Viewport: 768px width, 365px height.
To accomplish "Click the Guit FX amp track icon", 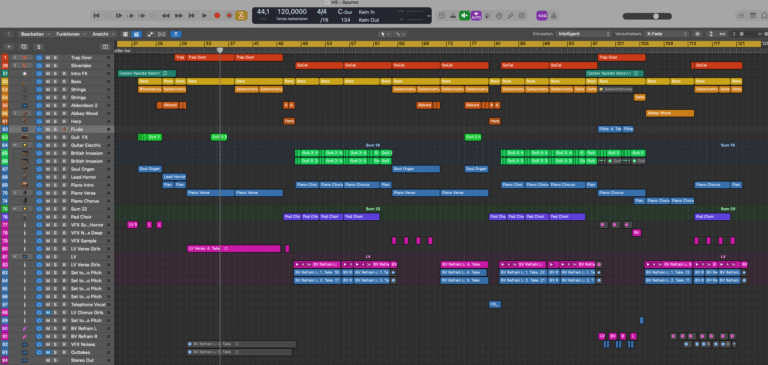I will click(24, 137).
